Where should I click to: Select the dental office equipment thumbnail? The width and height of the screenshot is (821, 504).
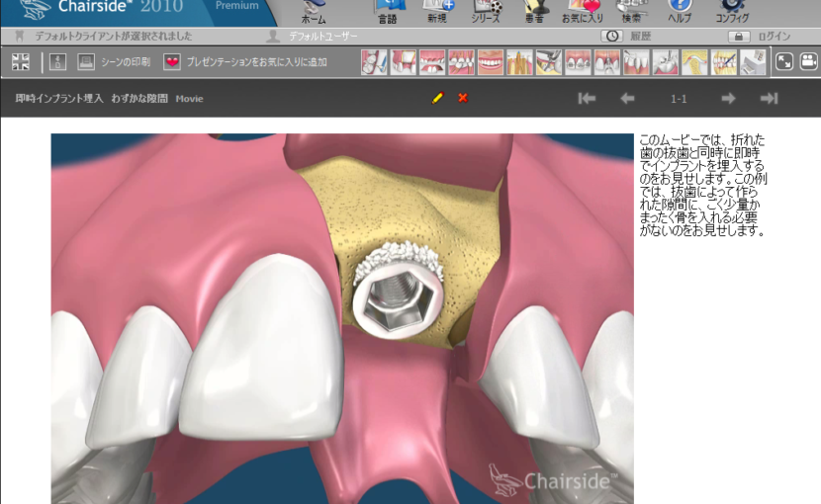click(753, 62)
